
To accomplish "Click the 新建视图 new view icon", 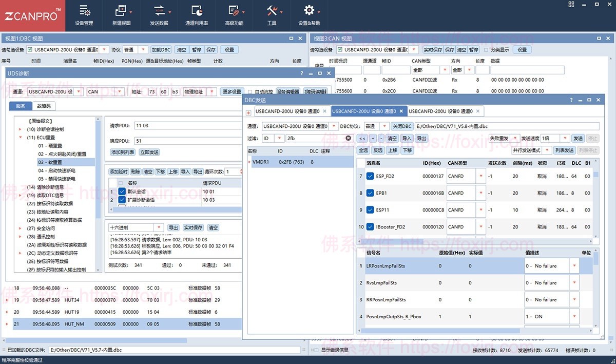I will click(121, 11).
